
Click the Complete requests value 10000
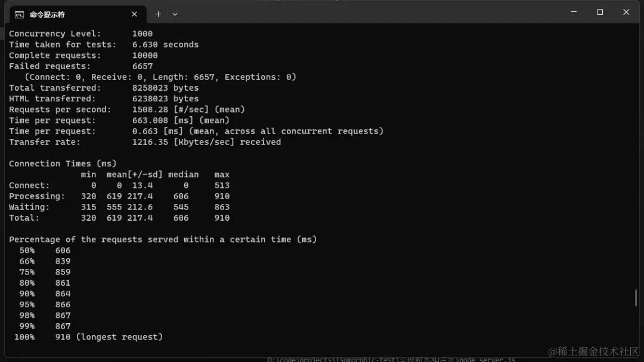coord(144,55)
